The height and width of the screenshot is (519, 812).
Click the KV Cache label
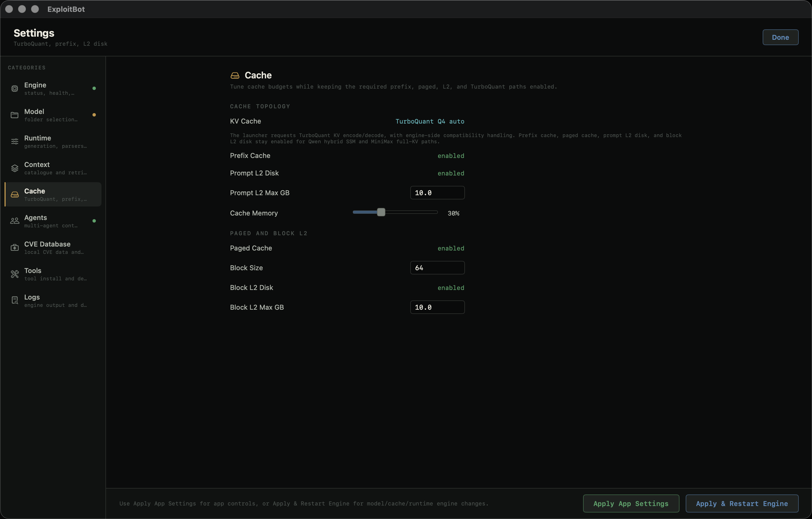[x=245, y=121]
